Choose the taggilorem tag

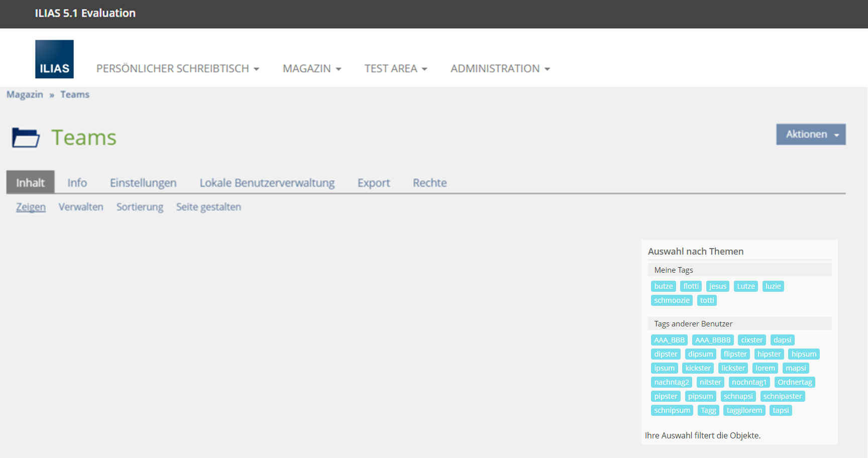coord(744,410)
